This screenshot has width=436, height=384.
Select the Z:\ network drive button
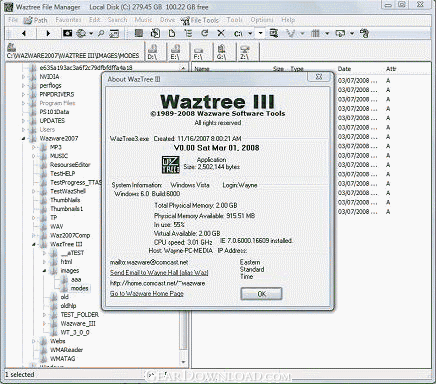point(245,52)
